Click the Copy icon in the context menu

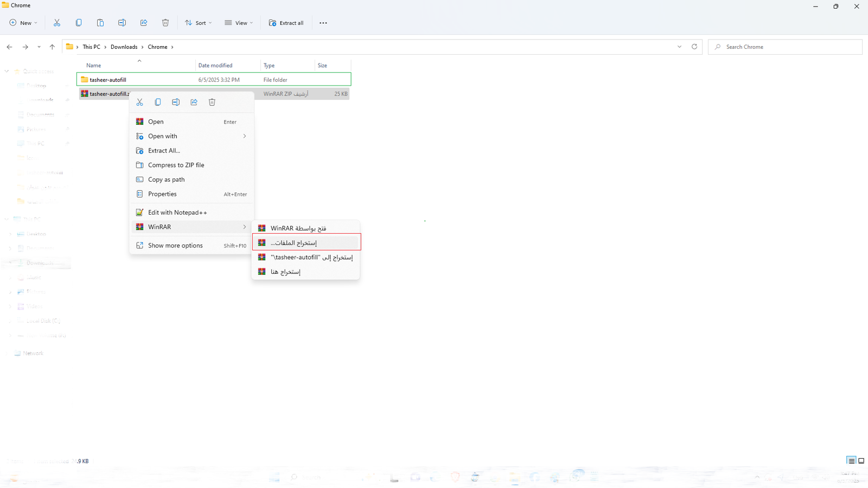(x=158, y=102)
